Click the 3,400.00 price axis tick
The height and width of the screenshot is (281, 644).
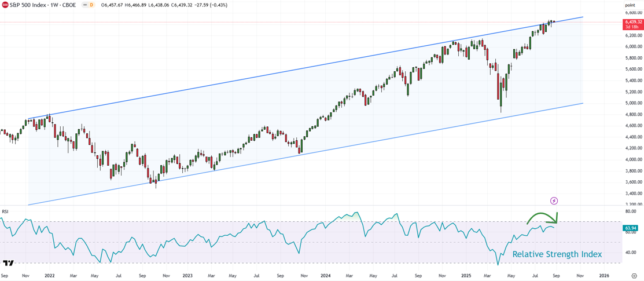(x=633, y=194)
